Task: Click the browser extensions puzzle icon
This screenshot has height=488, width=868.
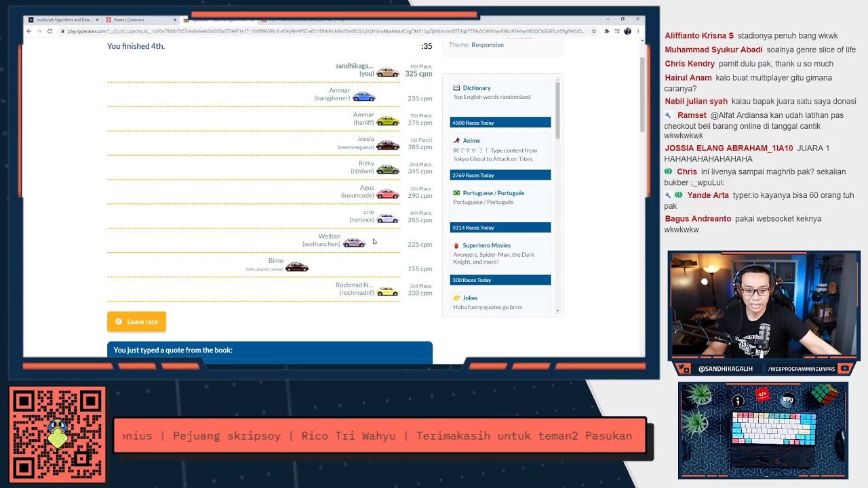Action: (x=606, y=31)
